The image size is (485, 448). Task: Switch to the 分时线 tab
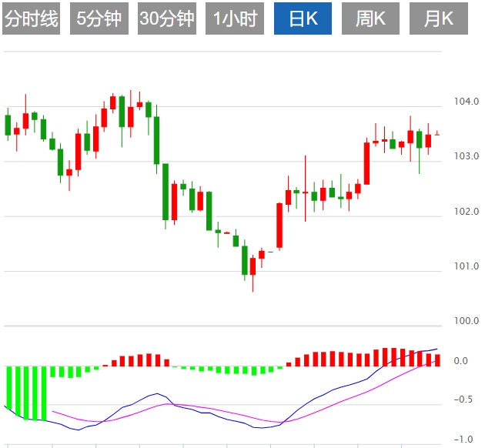tap(31, 19)
